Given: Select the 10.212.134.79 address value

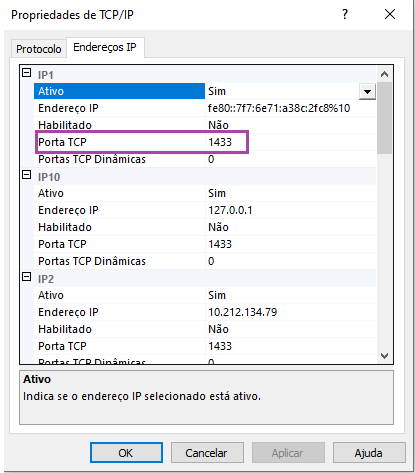Looking at the screenshot, I should pos(290,312).
